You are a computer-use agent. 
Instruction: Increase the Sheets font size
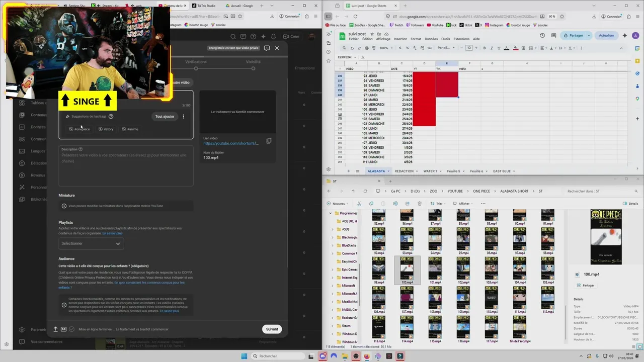tap(476, 48)
